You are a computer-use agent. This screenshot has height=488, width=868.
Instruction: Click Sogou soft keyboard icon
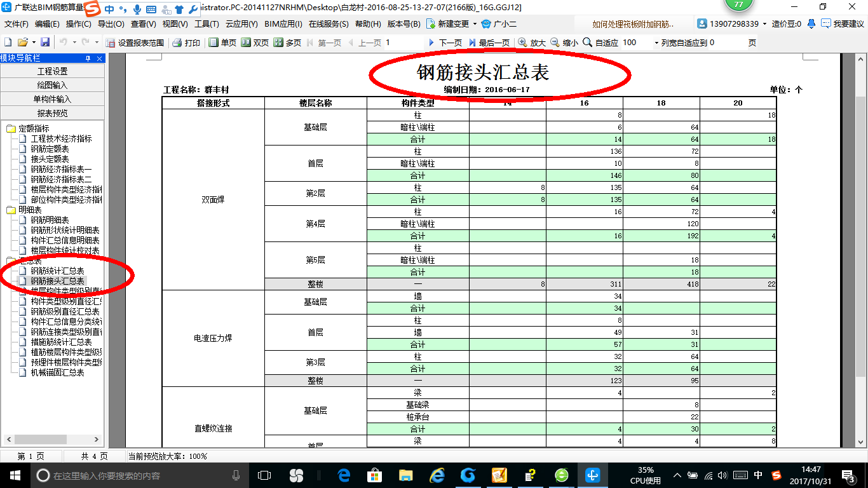(151, 10)
